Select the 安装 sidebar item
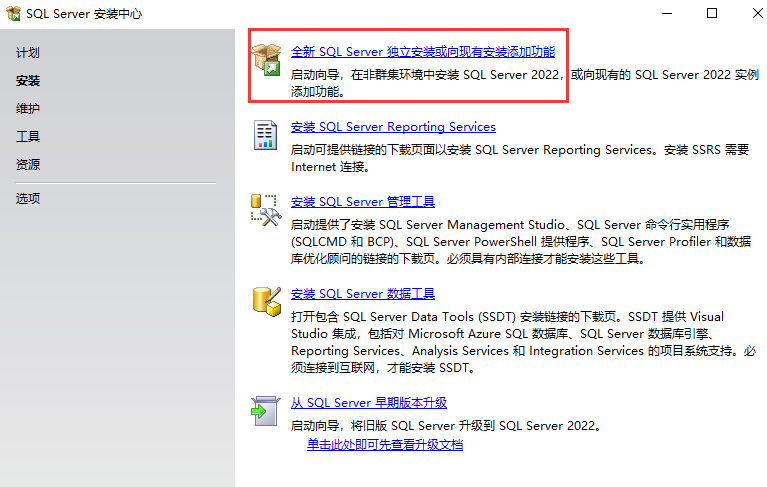The height and width of the screenshot is (487, 767). [x=28, y=81]
